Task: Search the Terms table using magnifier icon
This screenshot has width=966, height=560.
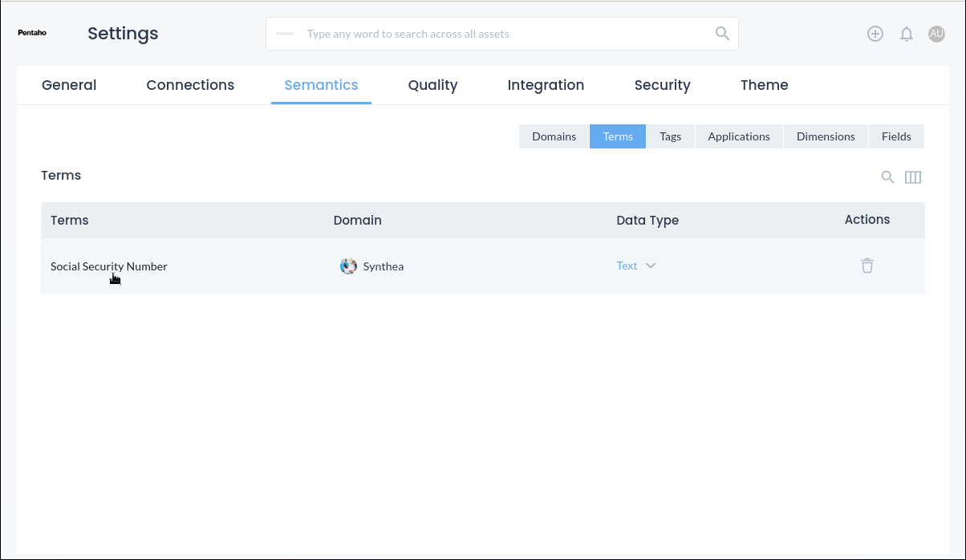Action: pyautogui.click(x=887, y=177)
